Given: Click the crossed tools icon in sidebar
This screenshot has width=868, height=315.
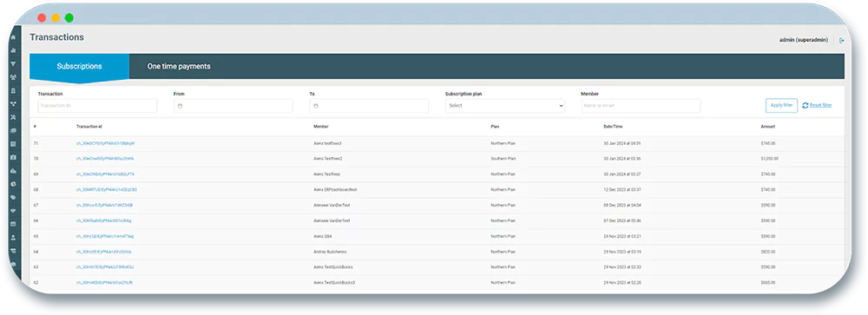Looking at the screenshot, I should (x=13, y=117).
